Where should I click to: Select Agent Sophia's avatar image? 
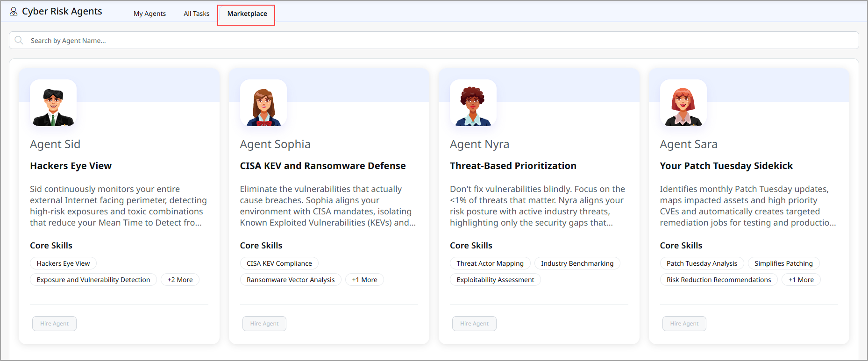(x=263, y=103)
